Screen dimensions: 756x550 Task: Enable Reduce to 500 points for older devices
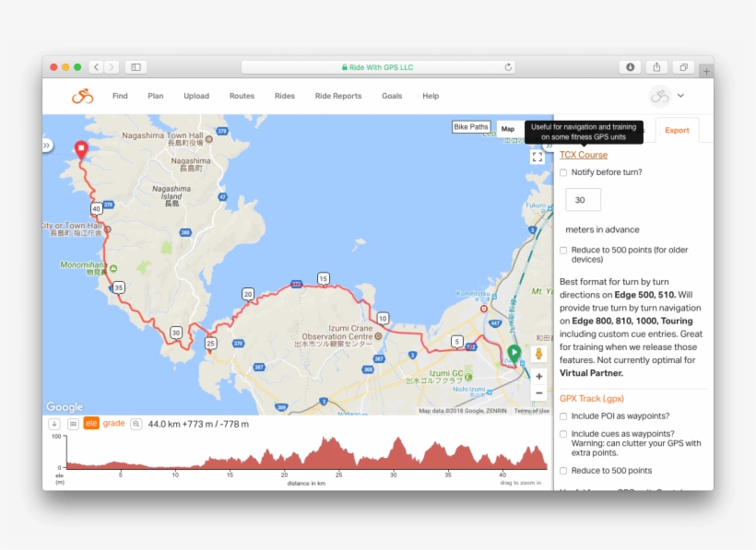click(563, 251)
